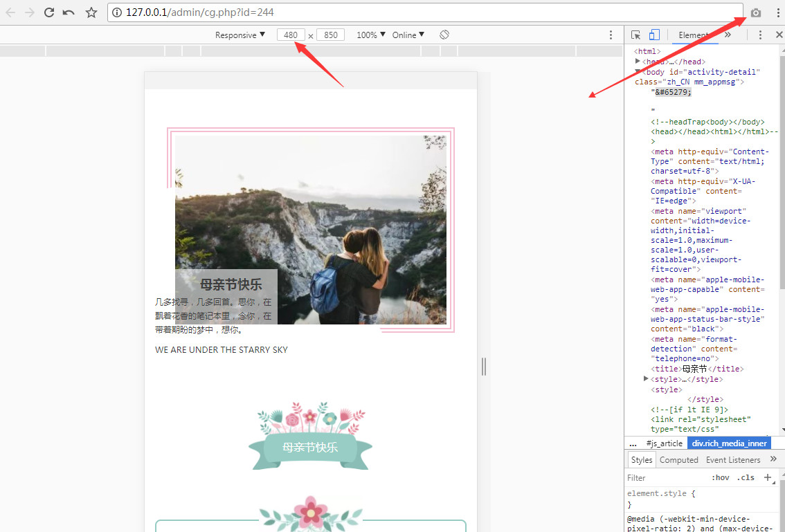
Task: Select the title 母亲节 element line
Action: [x=697, y=369]
